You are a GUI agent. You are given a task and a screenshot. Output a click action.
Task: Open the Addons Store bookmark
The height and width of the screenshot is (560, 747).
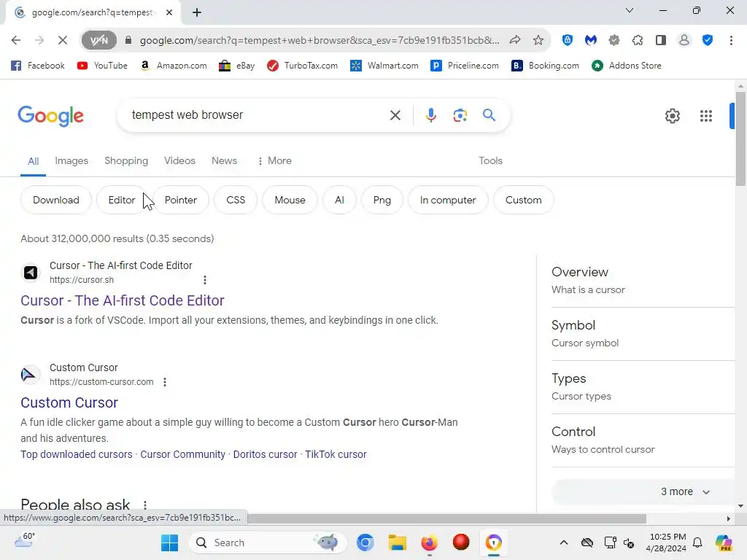tap(627, 66)
